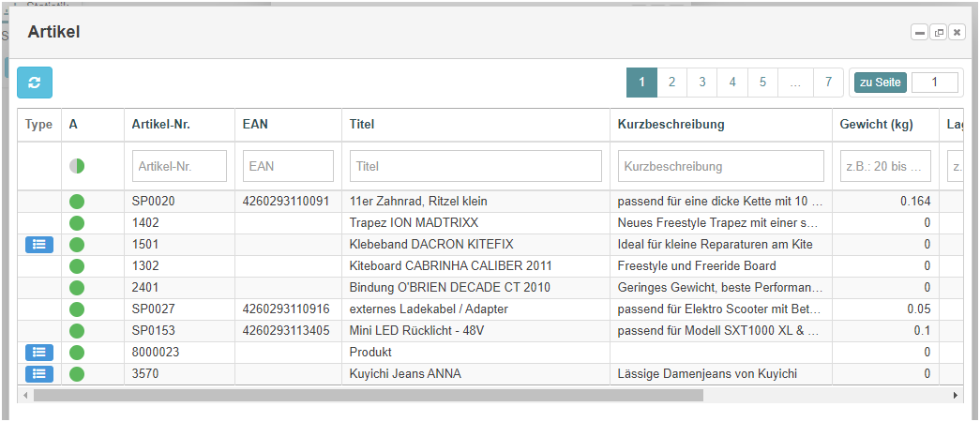Minimize the Artikel dialog
The height and width of the screenshot is (422, 980).
point(919,33)
